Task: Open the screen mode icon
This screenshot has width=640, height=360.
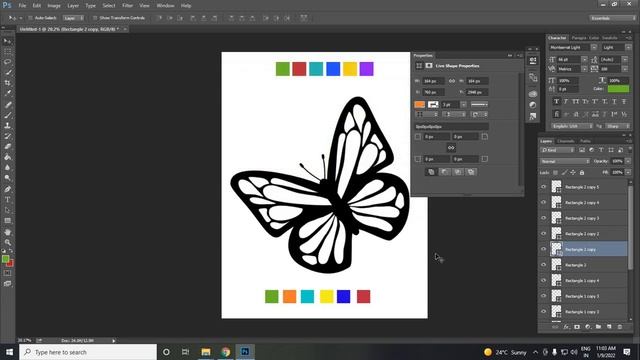Action: click(x=7, y=284)
